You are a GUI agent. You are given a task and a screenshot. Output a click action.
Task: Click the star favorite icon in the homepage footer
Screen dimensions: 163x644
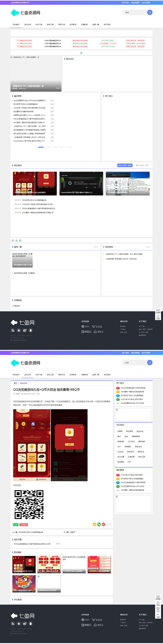[19, 330]
